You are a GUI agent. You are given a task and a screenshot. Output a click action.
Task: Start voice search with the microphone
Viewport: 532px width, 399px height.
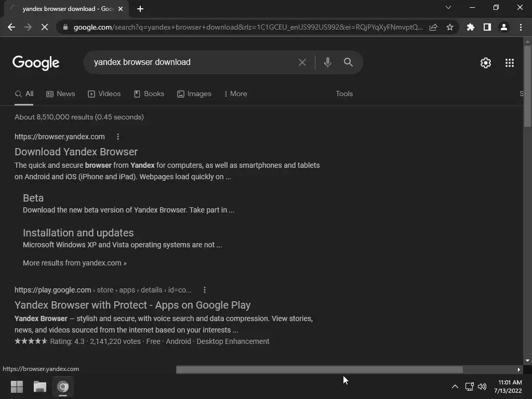327,62
